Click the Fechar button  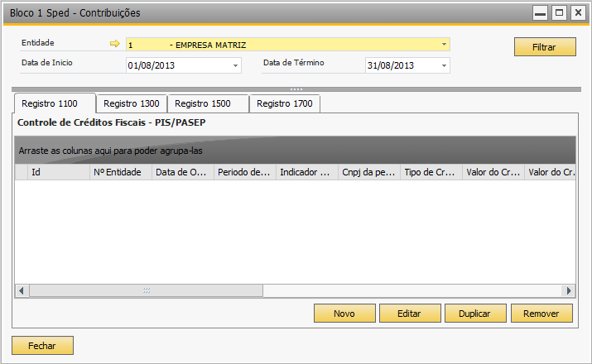tap(43, 346)
